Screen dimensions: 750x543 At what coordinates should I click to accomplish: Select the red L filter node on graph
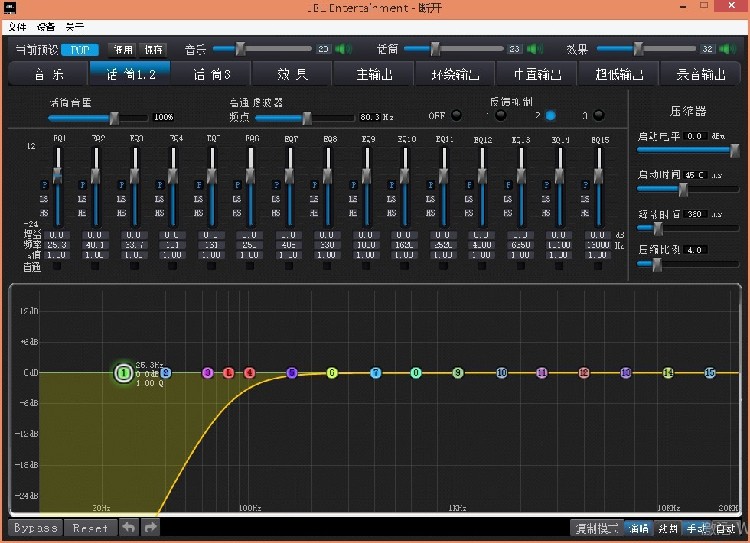pos(229,373)
